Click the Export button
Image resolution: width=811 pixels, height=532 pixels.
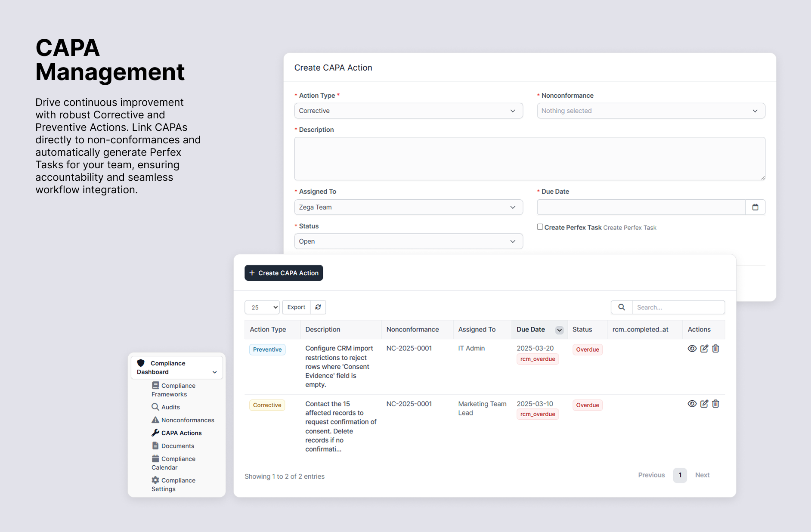pos(296,307)
